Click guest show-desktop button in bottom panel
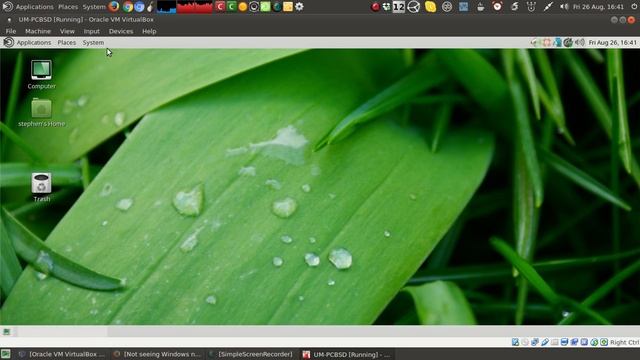This screenshot has width=640, height=360. (x=7, y=331)
